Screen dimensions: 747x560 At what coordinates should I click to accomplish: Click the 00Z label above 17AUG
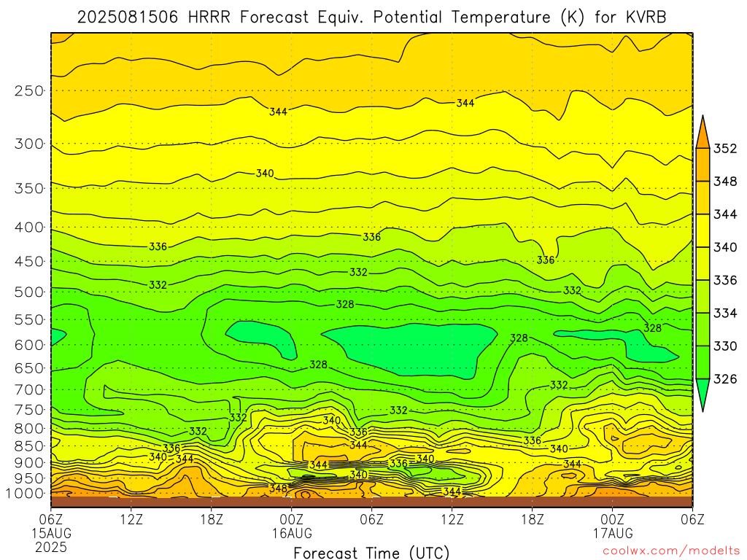pos(612,518)
